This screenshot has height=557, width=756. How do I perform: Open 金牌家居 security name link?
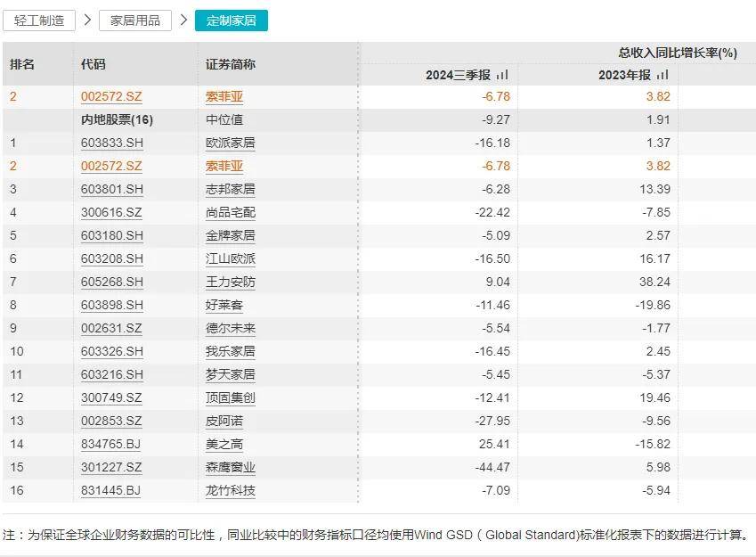231,235
